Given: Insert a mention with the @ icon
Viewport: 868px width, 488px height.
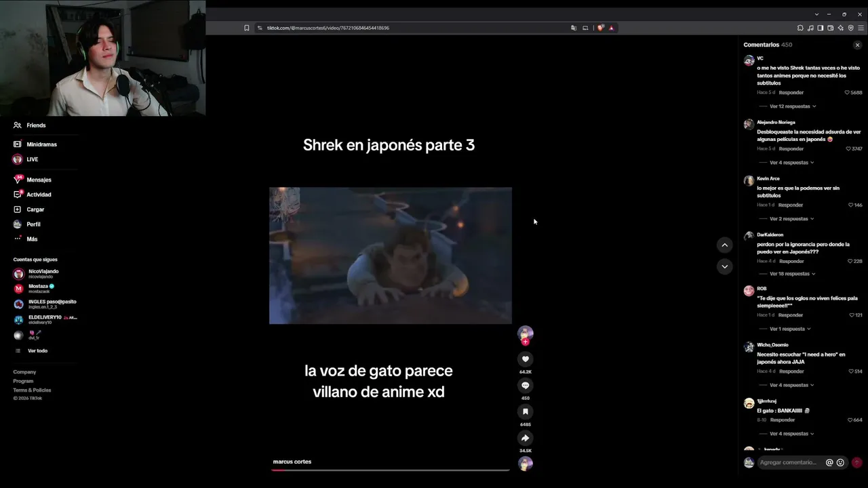Looking at the screenshot, I should pyautogui.click(x=829, y=462).
